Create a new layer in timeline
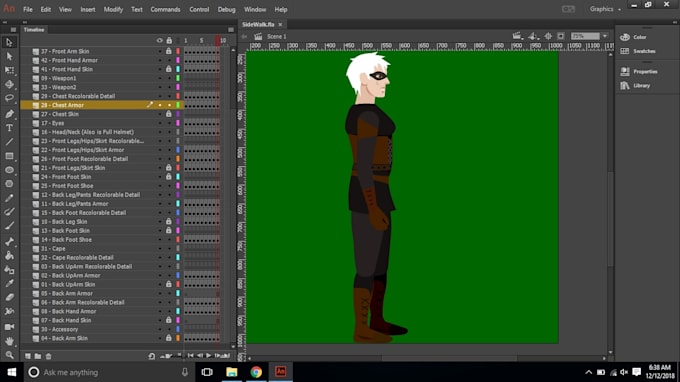 [28, 356]
